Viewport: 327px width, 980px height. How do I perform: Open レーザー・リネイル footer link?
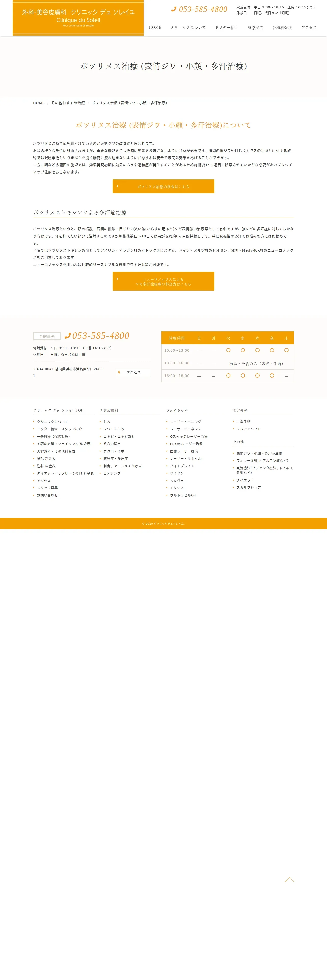[x=186, y=458]
